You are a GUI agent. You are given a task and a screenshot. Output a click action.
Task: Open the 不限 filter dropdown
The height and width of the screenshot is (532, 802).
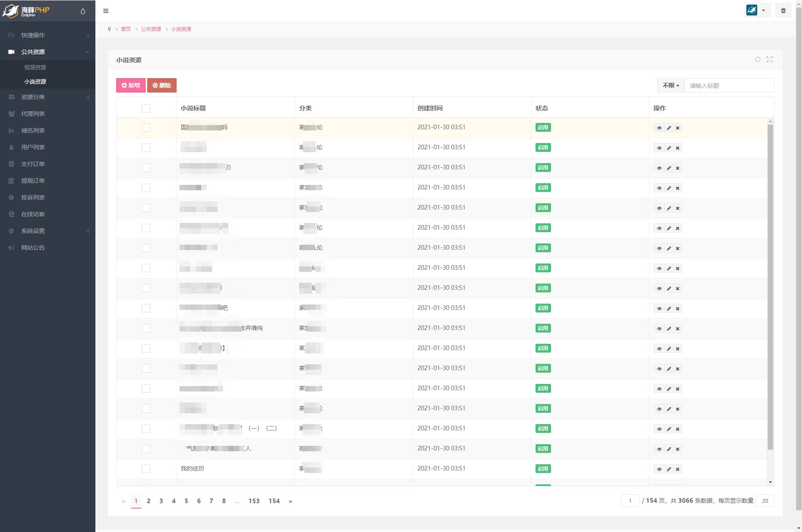click(x=671, y=85)
